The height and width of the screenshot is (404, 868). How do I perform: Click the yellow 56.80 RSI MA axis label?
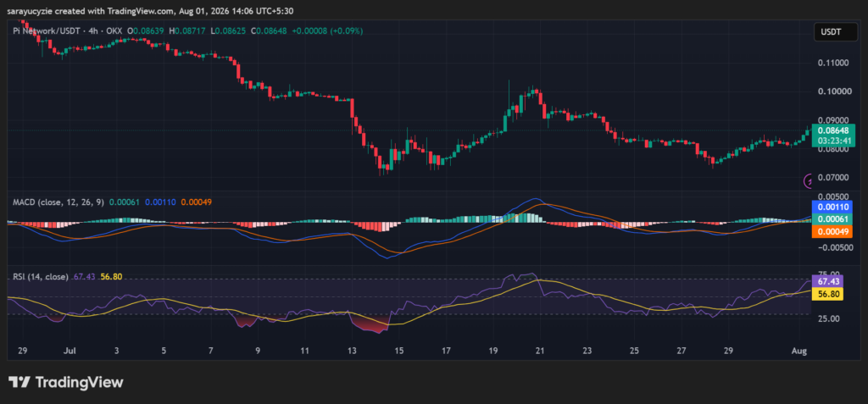click(827, 295)
